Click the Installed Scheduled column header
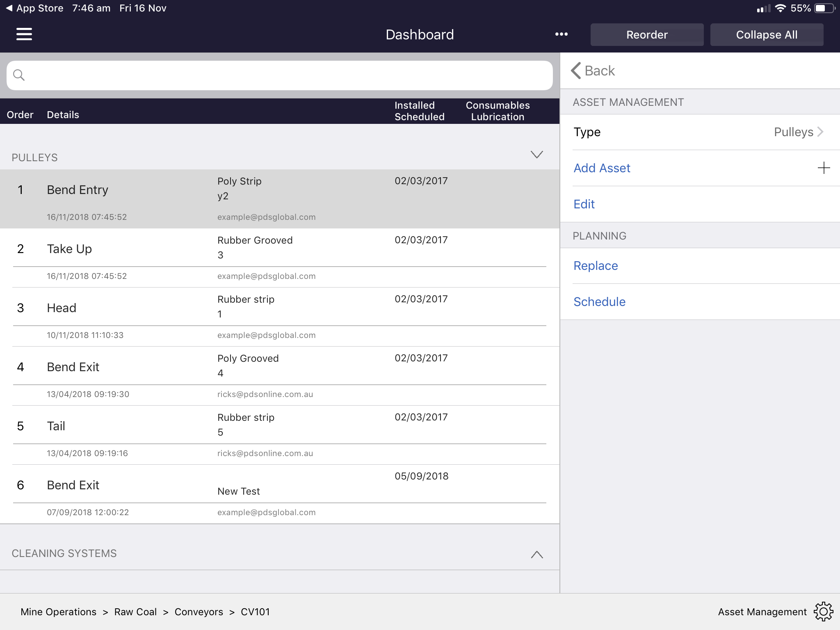Image resolution: width=840 pixels, height=630 pixels. pyautogui.click(x=419, y=111)
